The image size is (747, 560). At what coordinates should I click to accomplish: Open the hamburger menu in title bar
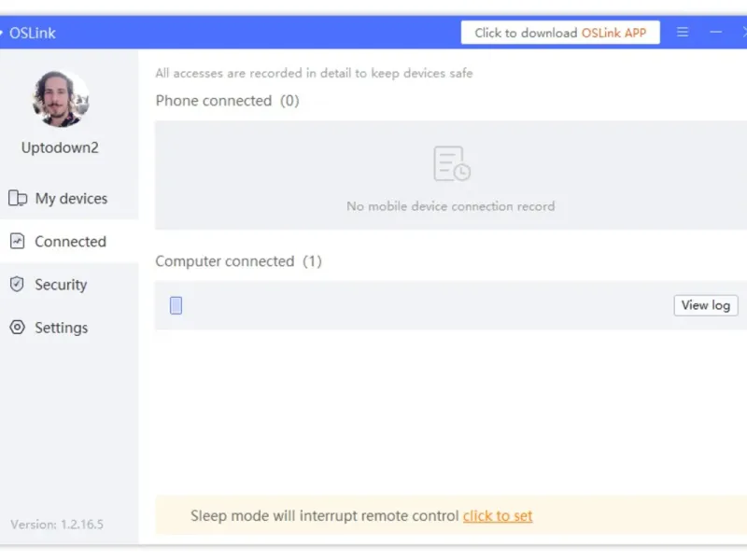point(683,32)
